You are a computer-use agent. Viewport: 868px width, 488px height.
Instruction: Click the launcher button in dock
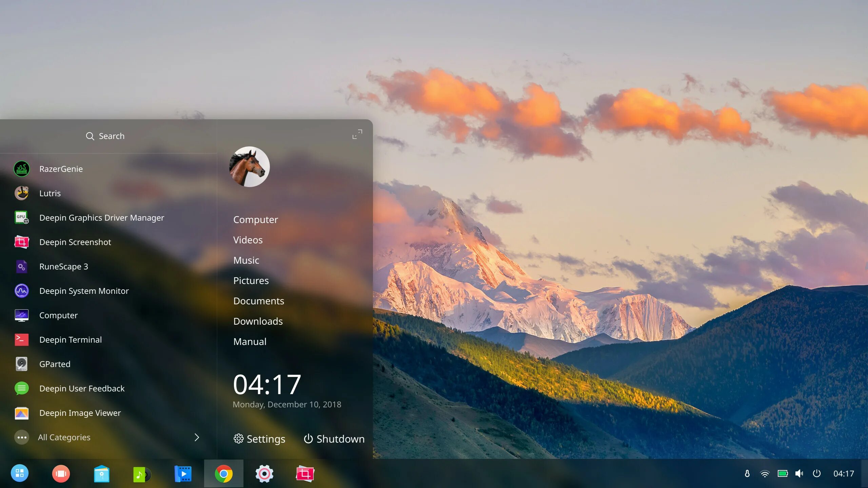(20, 473)
